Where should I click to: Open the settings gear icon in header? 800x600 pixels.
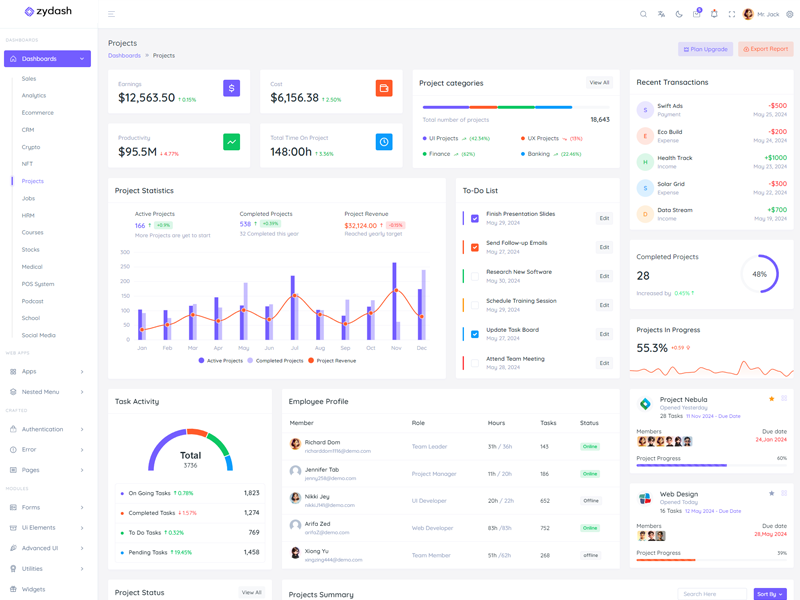pos(789,14)
